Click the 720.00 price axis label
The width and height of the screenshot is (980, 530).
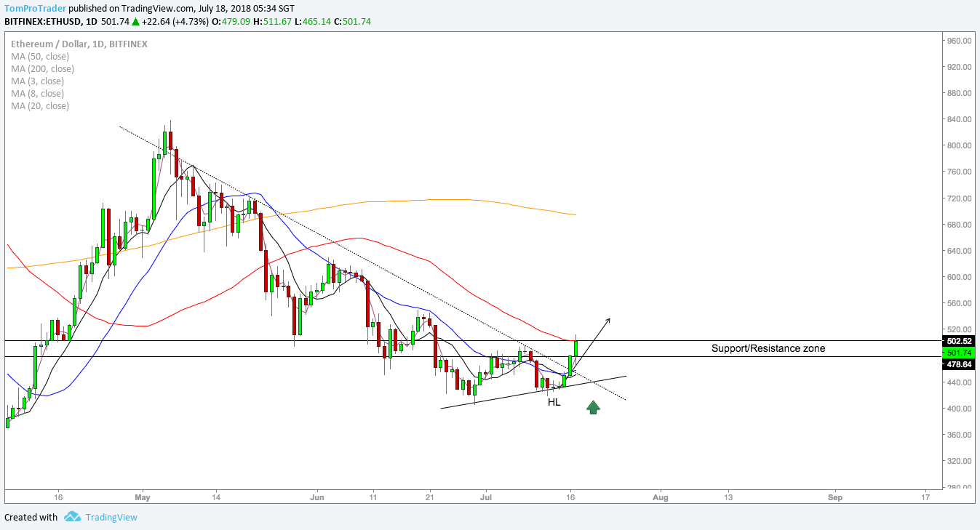(x=960, y=198)
